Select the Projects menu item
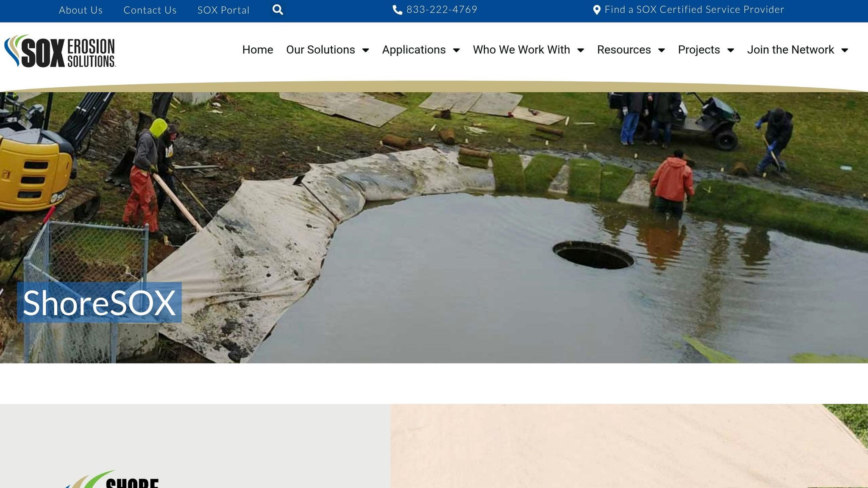Image resolution: width=868 pixels, height=488 pixels. (x=698, y=50)
